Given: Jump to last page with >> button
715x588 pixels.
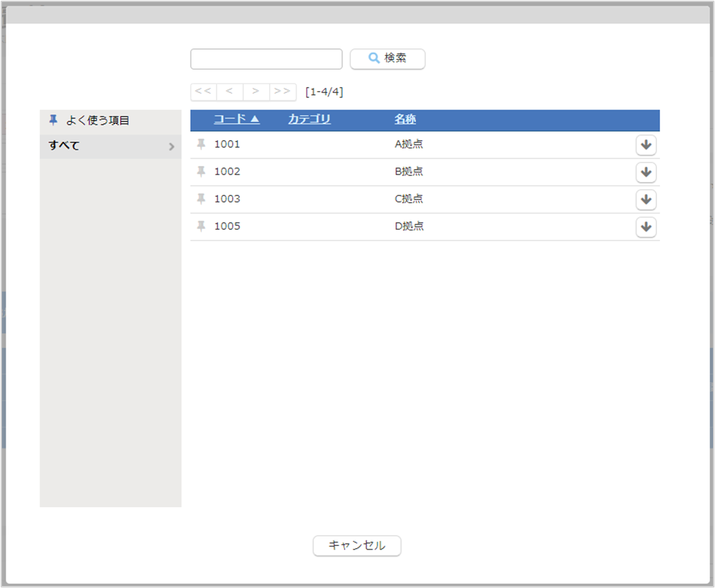Looking at the screenshot, I should click(x=283, y=92).
